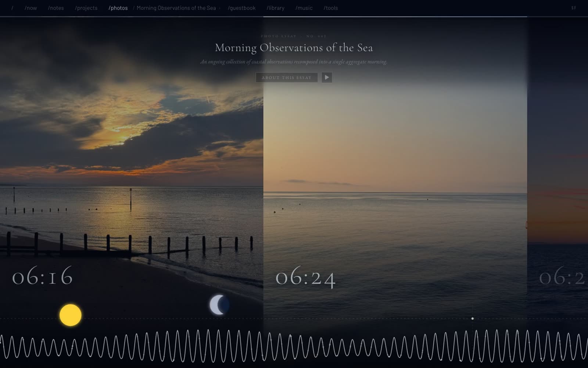Viewport: 588px width, 368px height.
Task: Click the 06:16 timestamp
Action: coord(43,276)
